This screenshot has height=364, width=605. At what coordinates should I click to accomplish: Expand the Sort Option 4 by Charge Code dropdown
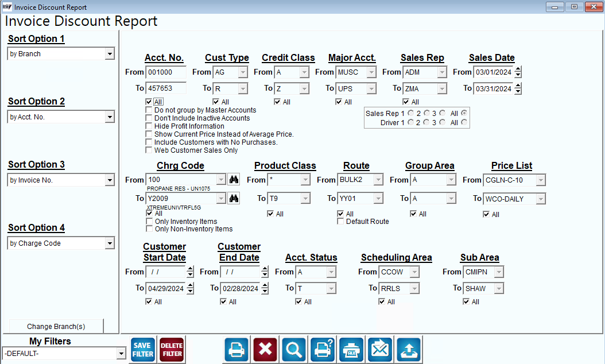pyautogui.click(x=110, y=243)
